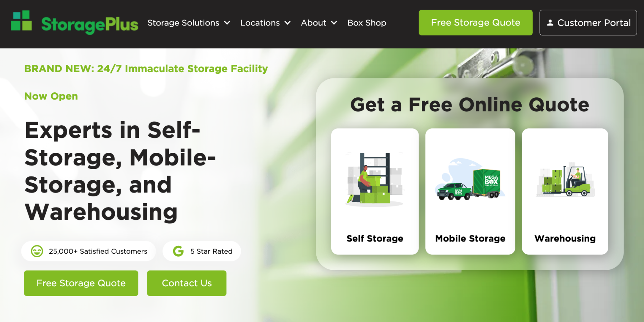Viewport: 644px width, 322px height.
Task: Click the green smiley face icon
Action: pos(37,251)
